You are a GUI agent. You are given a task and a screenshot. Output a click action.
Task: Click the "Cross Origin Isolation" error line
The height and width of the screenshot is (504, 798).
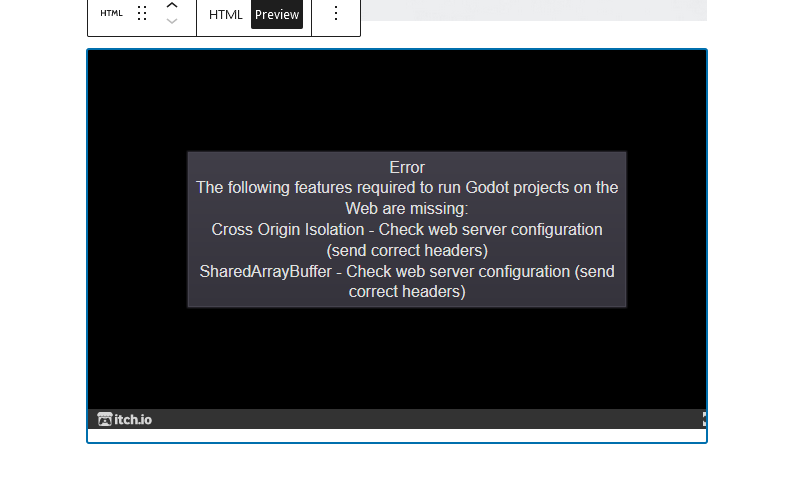coord(407,240)
